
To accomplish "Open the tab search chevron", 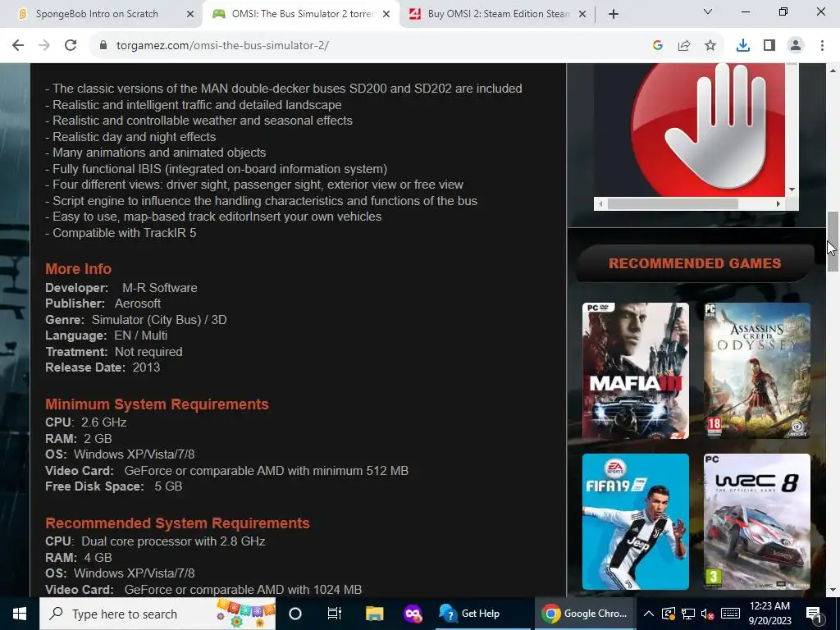I will [x=708, y=11].
